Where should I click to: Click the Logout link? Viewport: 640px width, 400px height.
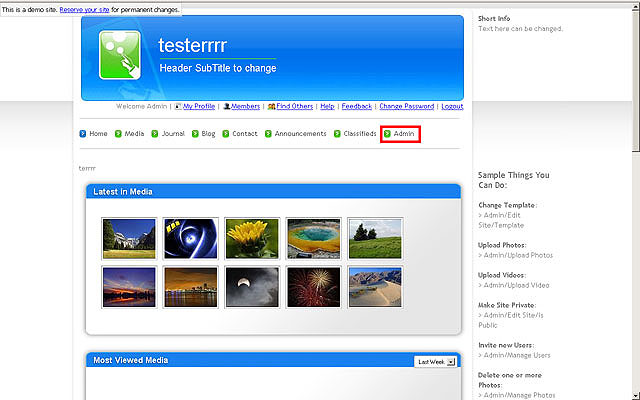coord(452,106)
